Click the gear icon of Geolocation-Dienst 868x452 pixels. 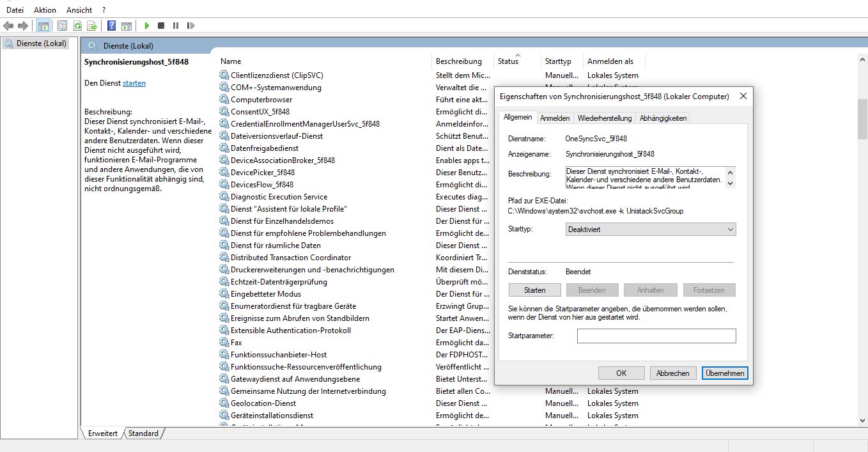click(224, 403)
